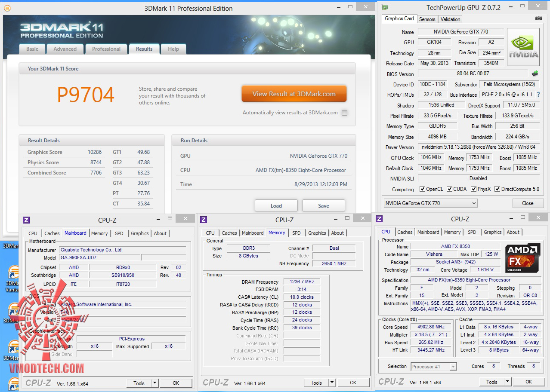Click the HT Link 3445.27 MHz field
The height and width of the screenshot is (392, 550).
[x=432, y=350]
